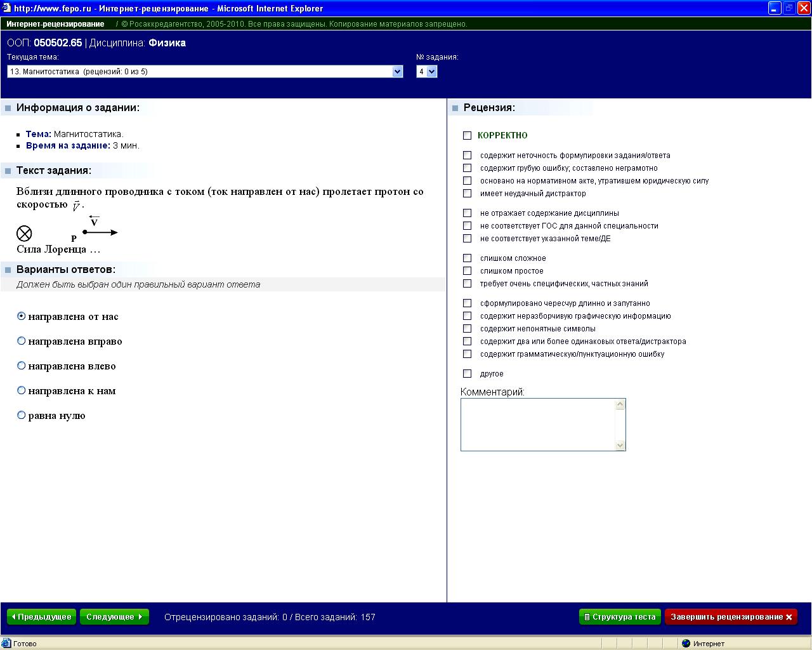Tick 'содержит неточность формулировки задания/ответа'

pos(468,155)
